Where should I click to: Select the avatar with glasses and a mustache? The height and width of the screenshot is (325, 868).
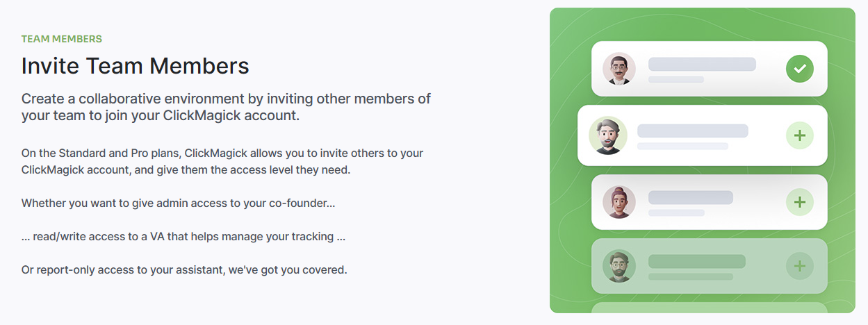pos(619,69)
